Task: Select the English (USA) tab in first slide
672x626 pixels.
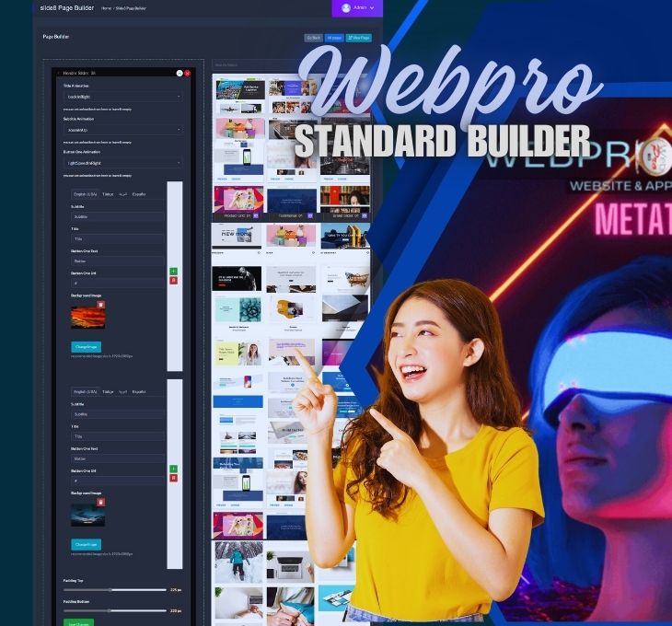Action: pos(86,194)
